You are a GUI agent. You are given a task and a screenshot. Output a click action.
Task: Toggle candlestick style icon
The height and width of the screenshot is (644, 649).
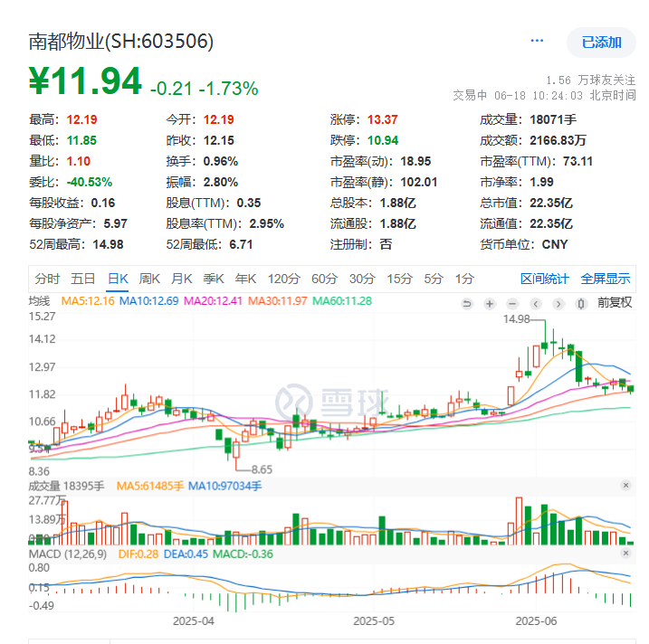581,304
